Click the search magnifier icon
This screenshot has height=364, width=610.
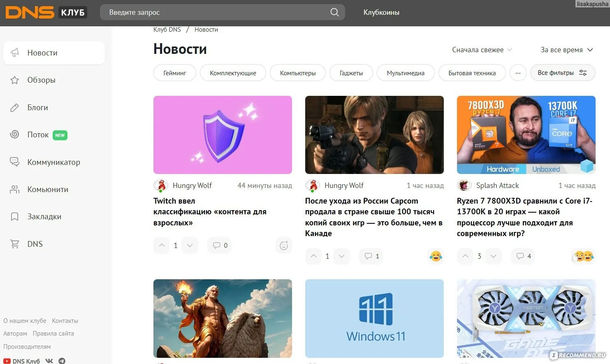pos(334,12)
